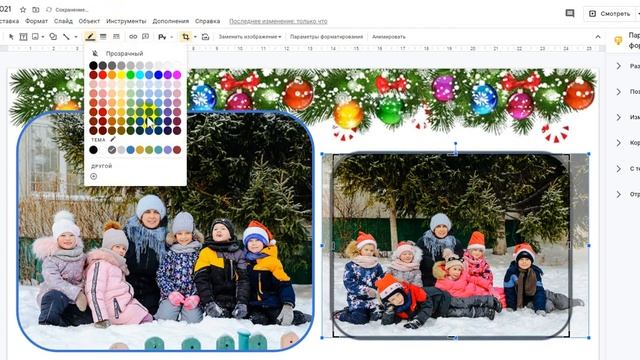640x360 pixels.
Task: Activate the crop image tool
Action: pyautogui.click(x=186, y=37)
